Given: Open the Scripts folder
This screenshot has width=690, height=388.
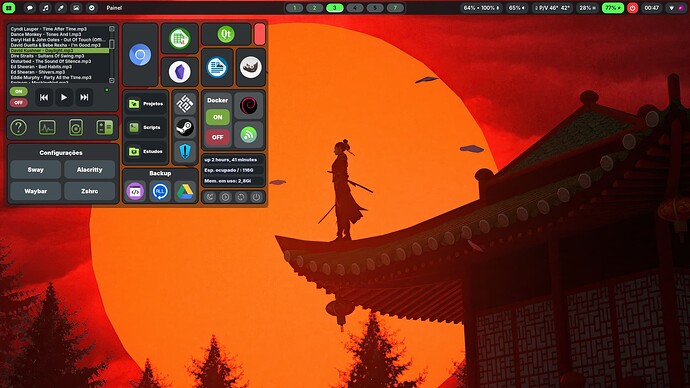Looking at the screenshot, I should (146, 128).
